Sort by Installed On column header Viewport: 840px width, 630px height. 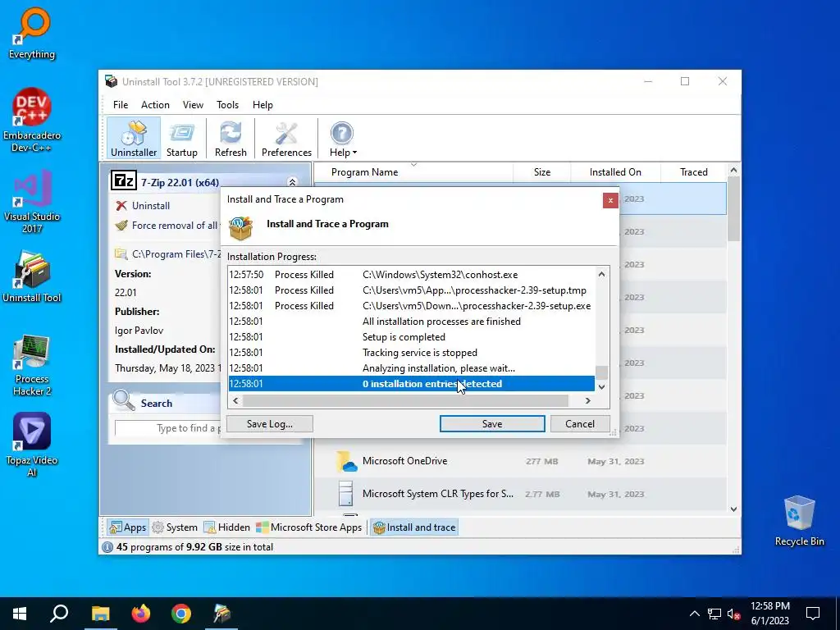click(x=615, y=172)
